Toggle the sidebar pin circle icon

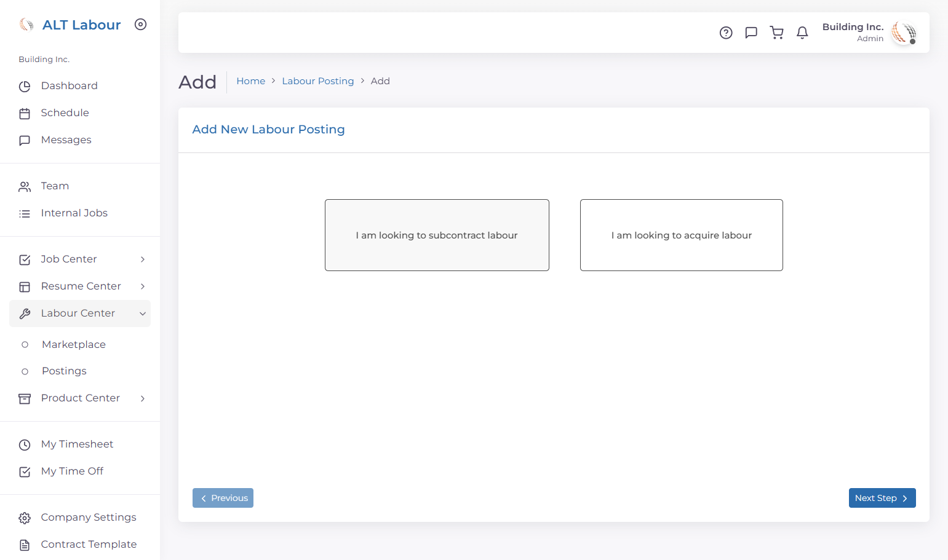pyautogui.click(x=141, y=25)
